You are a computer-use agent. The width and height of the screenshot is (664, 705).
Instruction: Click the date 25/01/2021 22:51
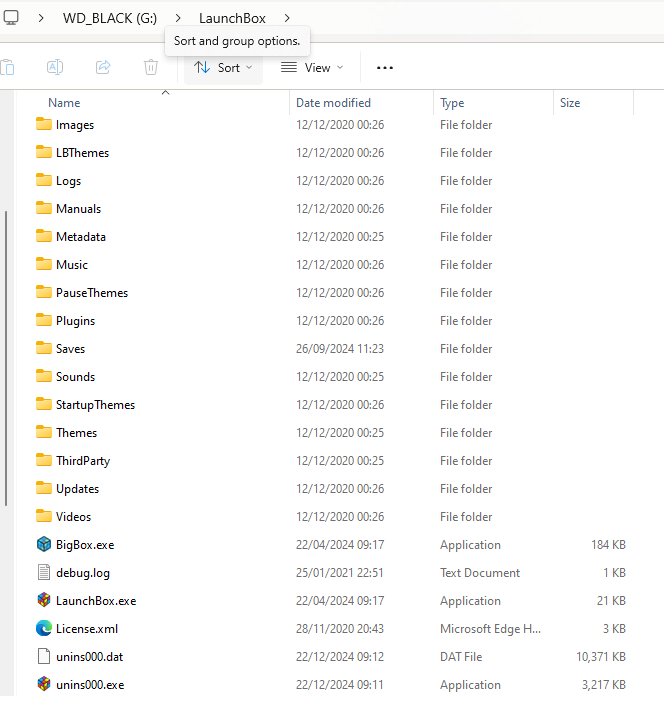pyautogui.click(x=339, y=573)
